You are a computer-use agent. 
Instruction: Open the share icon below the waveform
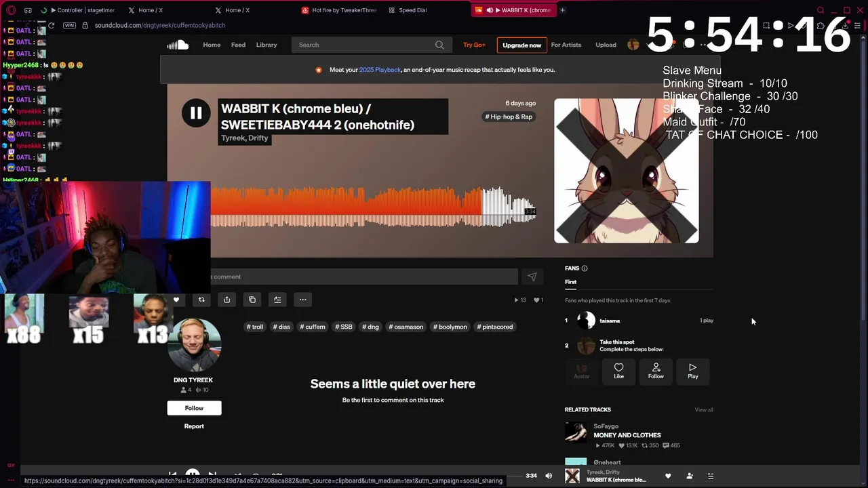(226, 300)
